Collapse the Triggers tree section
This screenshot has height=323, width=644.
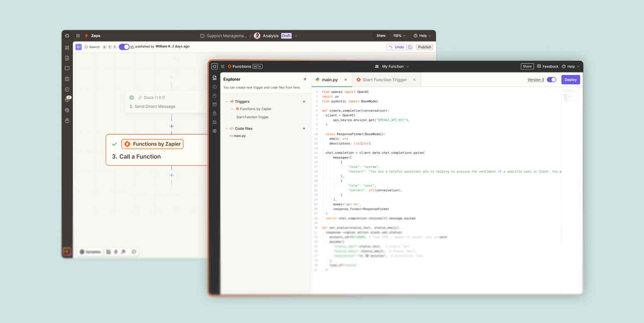pos(227,102)
